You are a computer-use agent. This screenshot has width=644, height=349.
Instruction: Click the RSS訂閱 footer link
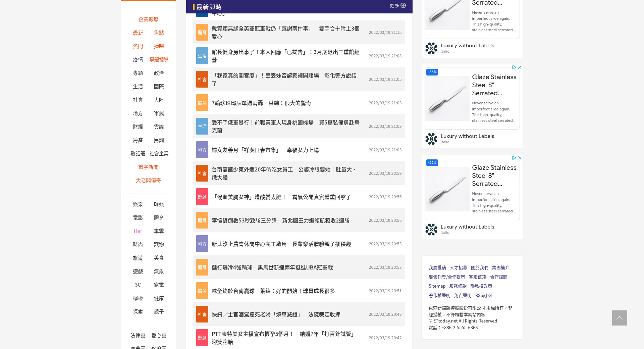point(483,296)
